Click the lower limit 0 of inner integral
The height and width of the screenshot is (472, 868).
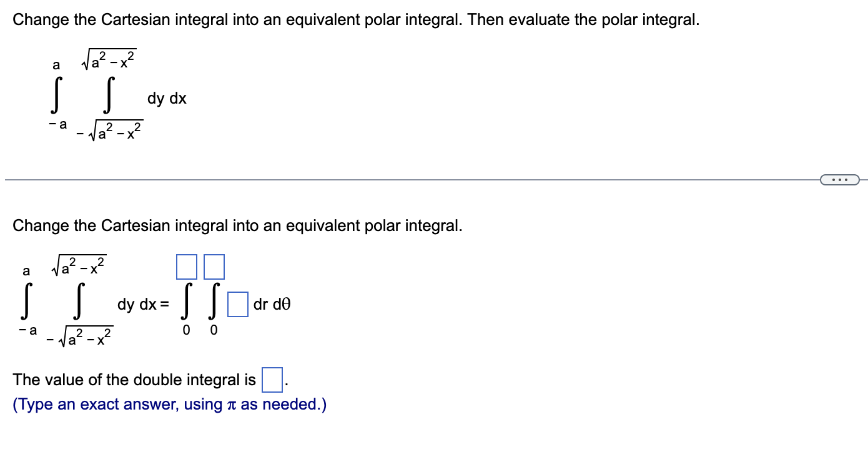(x=212, y=330)
